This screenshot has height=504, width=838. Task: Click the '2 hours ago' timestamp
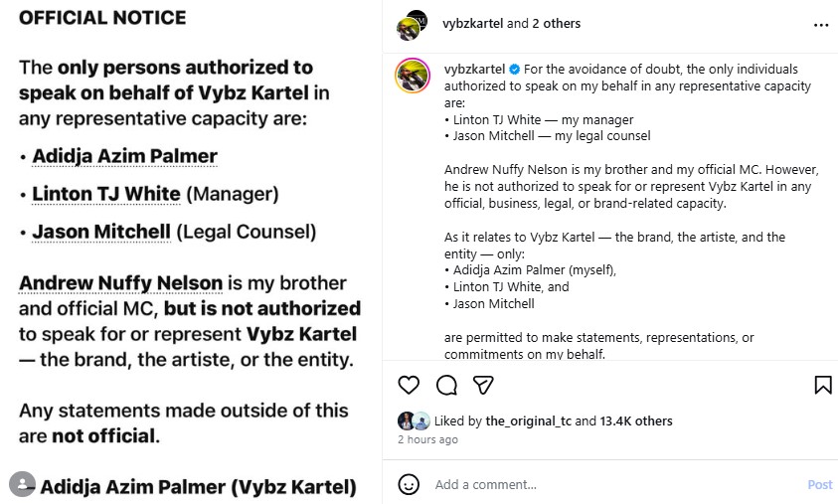pyautogui.click(x=427, y=439)
